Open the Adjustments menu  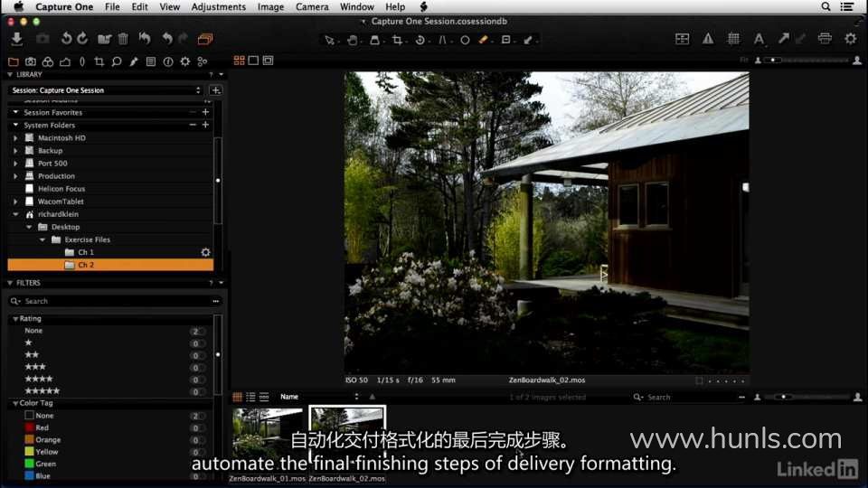[218, 6]
